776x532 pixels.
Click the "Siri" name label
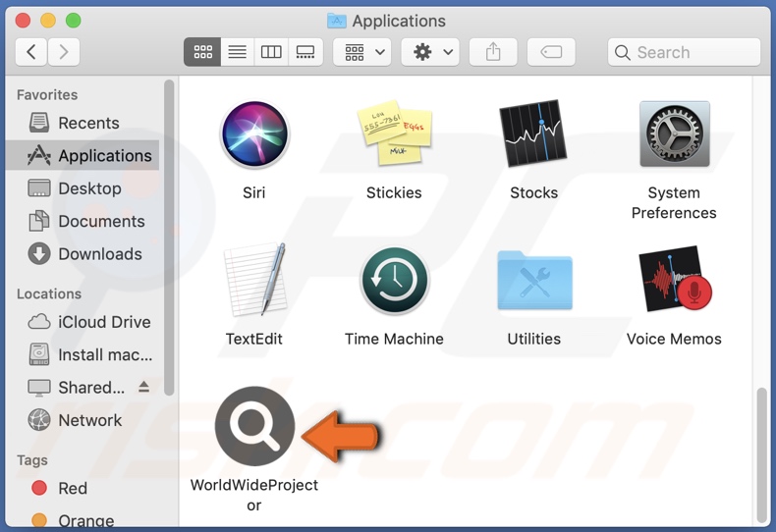253,192
